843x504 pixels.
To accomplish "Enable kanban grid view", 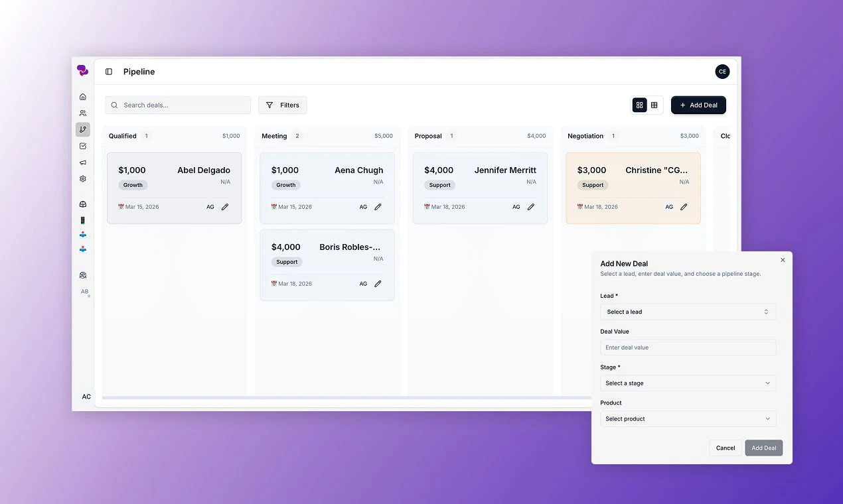I will tap(639, 105).
